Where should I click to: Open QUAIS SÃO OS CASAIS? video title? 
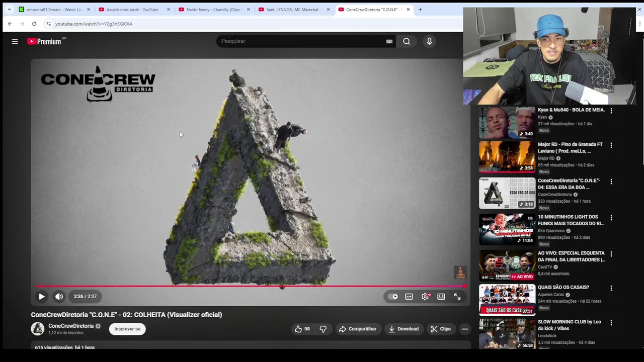point(563,287)
